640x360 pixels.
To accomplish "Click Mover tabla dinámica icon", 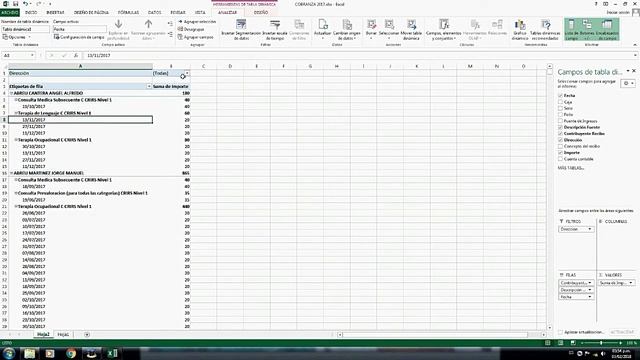I will tap(411, 24).
